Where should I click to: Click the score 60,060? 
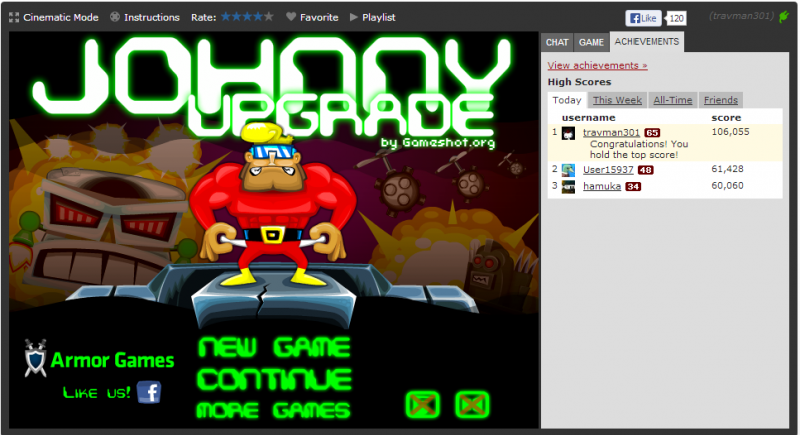tap(727, 186)
